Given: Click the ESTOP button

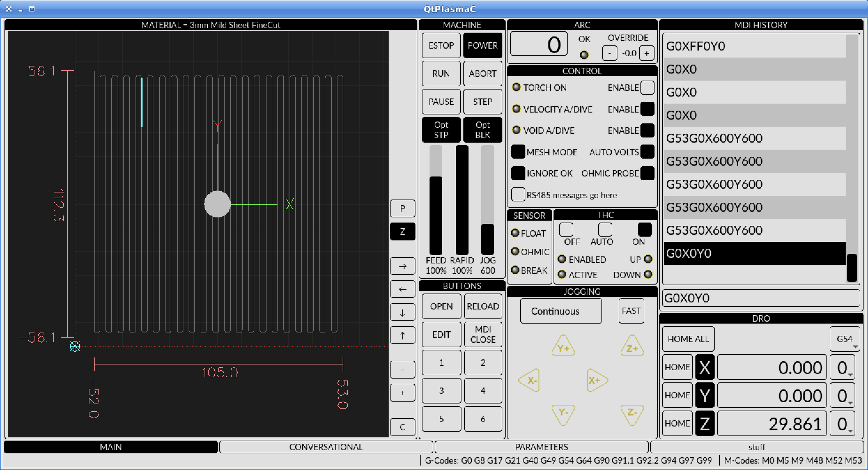Looking at the screenshot, I should (441, 45).
